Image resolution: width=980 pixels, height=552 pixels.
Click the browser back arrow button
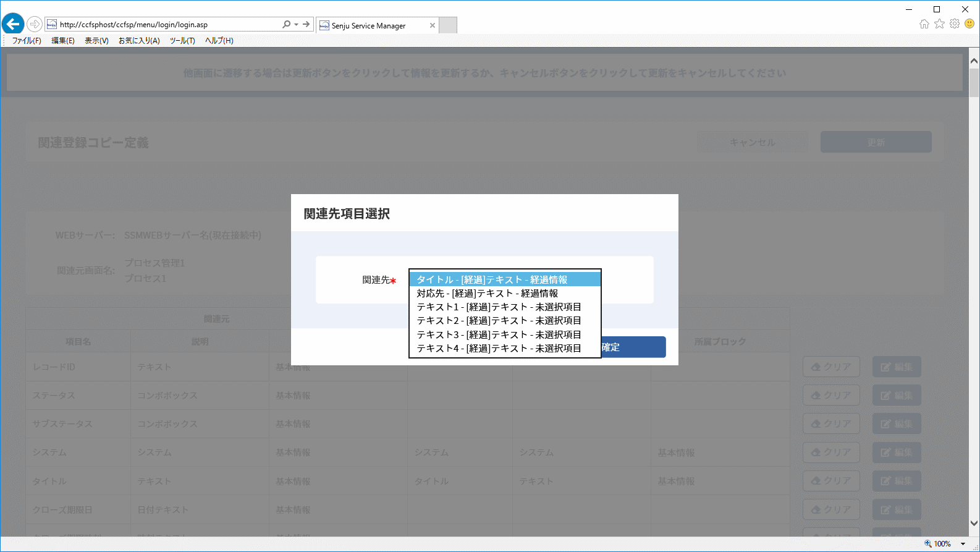click(13, 24)
